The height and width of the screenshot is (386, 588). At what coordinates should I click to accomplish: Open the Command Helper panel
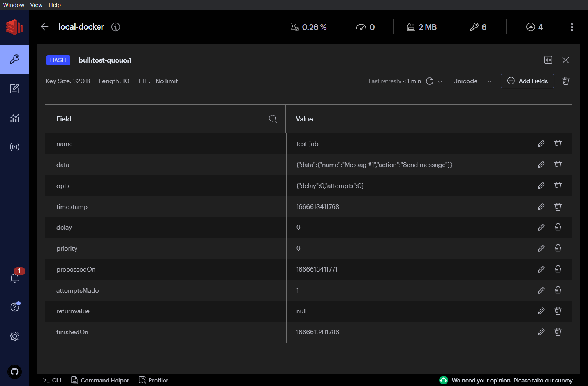100,380
